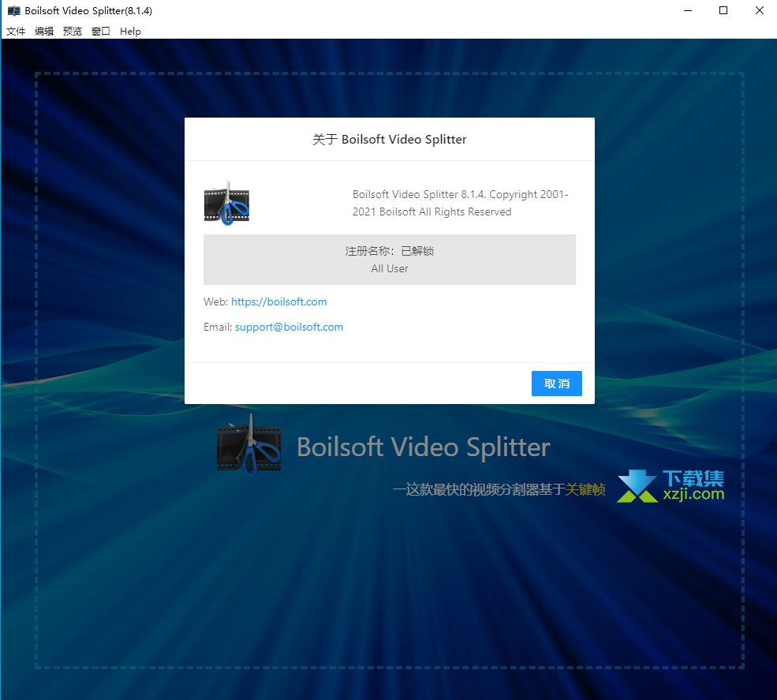
Task: Open the 预览 menu
Action: (73, 32)
